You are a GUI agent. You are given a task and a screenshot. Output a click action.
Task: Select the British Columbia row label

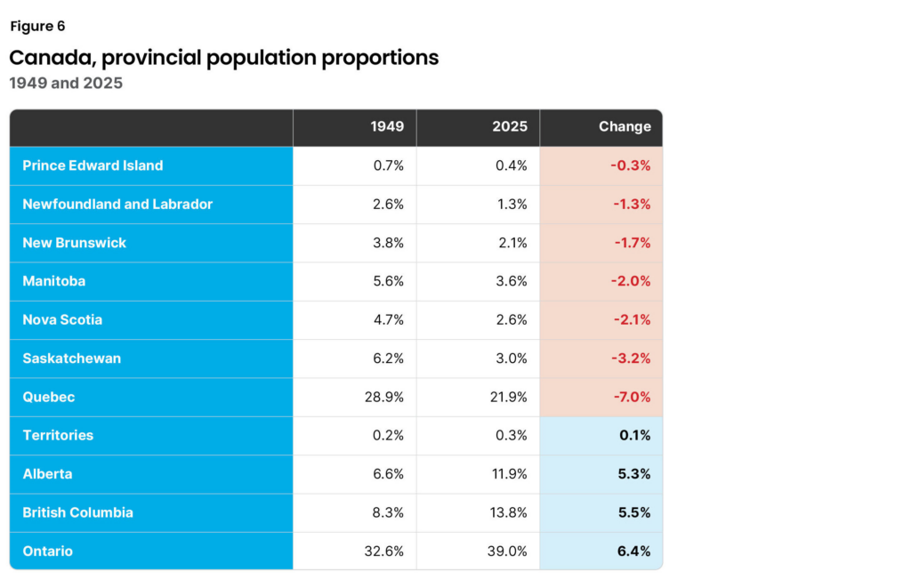coord(78,512)
